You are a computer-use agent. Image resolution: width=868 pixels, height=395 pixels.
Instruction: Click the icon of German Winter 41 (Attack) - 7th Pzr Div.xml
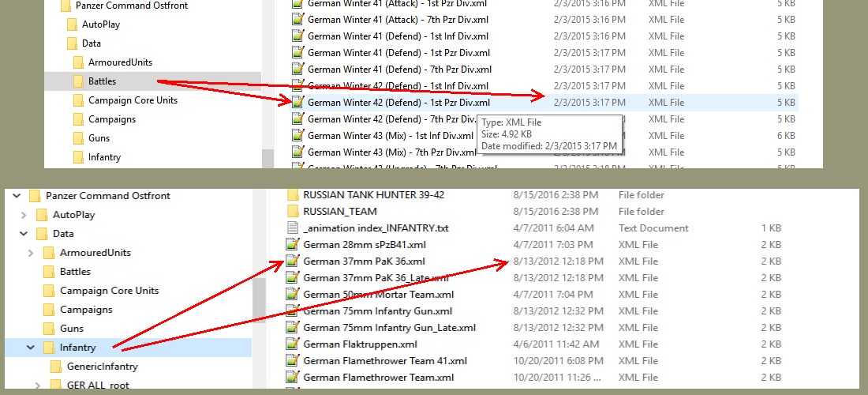pyautogui.click(x=298, y=20)
